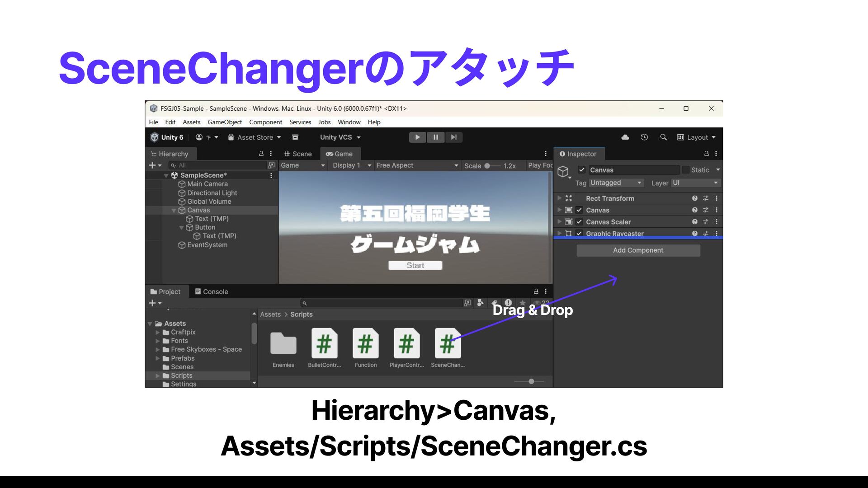Toggle the Static checkbox in Inspector
The width and height of the screenshot is (868, 488).
pyautogui.click(x=686, y=170)
